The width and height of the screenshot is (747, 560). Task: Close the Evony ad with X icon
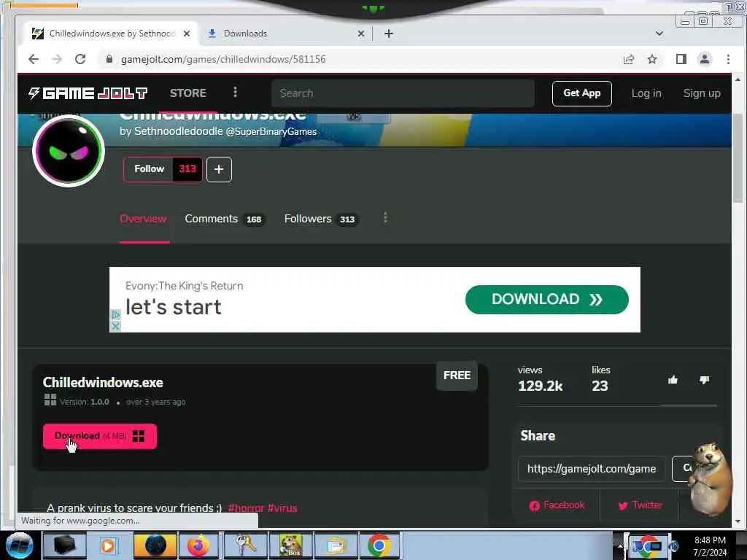(x=115, y=326)
